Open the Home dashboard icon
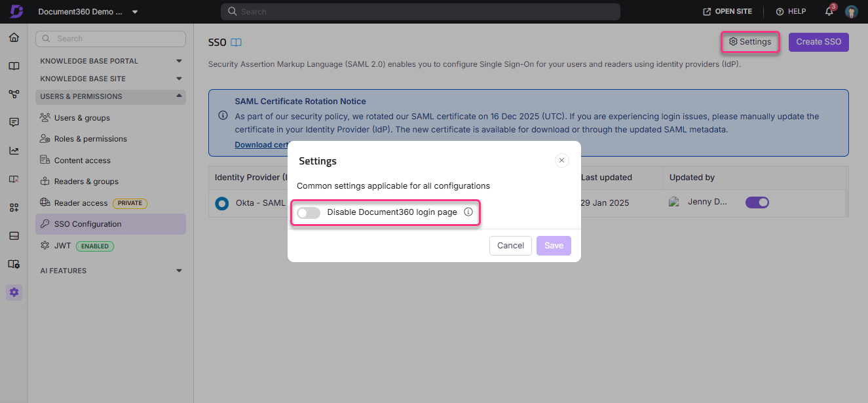868x403 pixels. (14, 37)
